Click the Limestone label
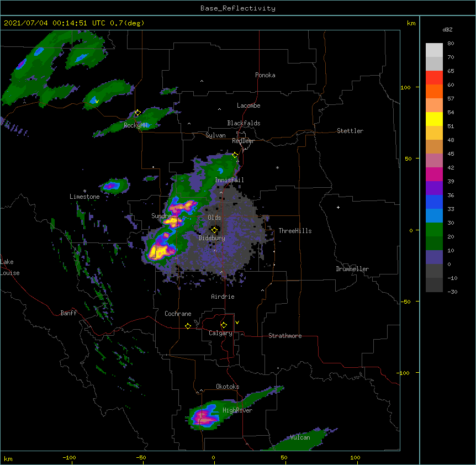The image size is (476, 465). click(x=84, y=197)
